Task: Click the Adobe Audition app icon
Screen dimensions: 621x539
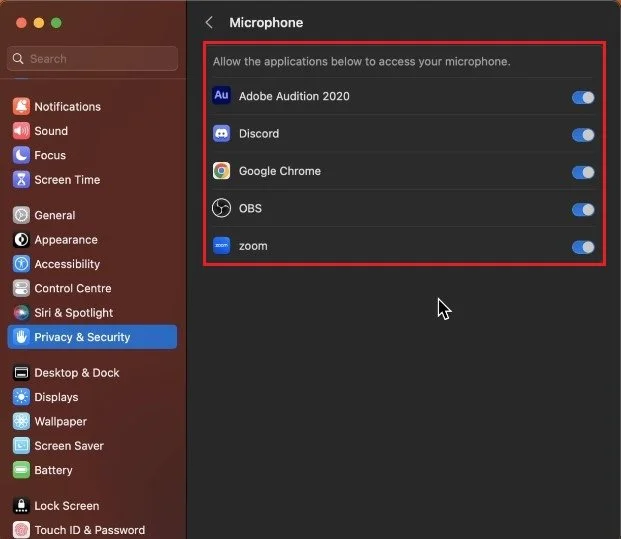Action: click(x=221, y=95)
